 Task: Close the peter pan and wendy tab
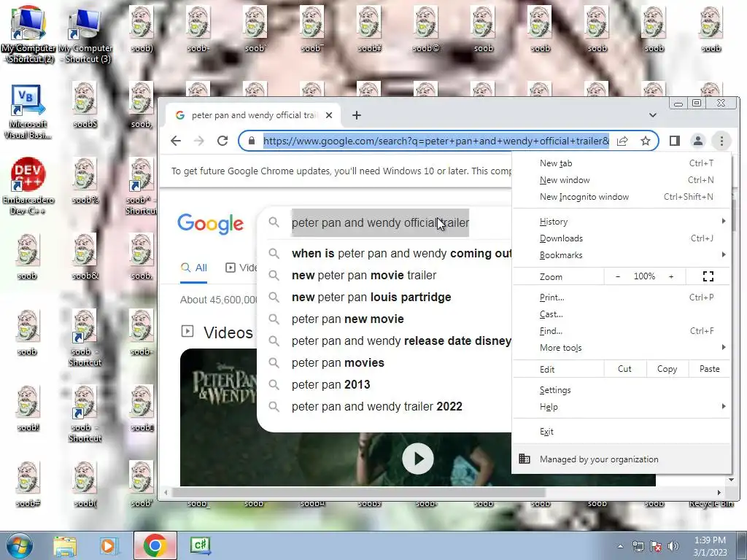coord(329,115)
